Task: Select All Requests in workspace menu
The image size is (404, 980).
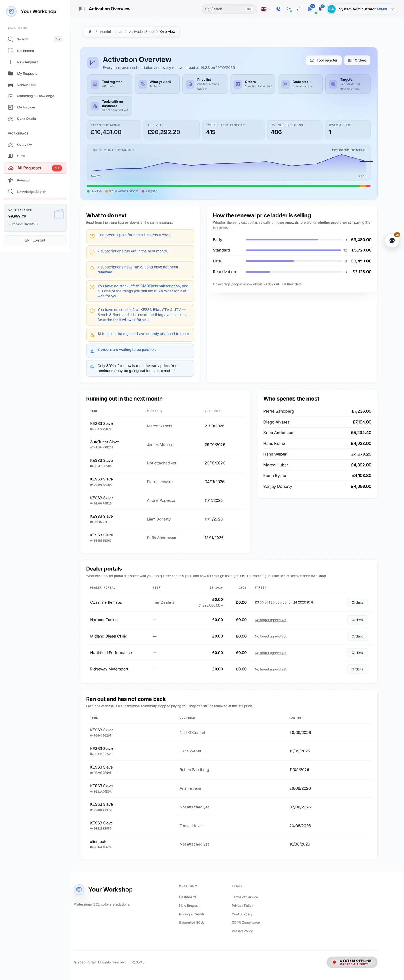Action: point(35,168)
